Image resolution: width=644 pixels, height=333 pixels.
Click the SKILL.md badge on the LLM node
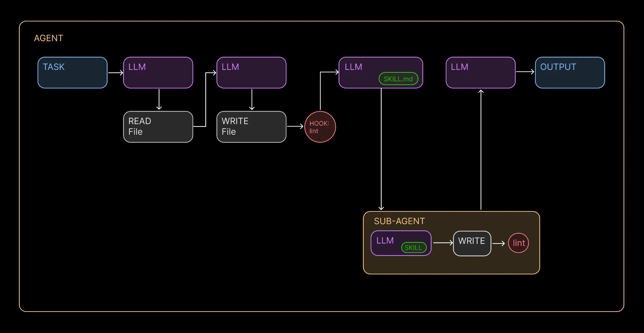point(398,79)
